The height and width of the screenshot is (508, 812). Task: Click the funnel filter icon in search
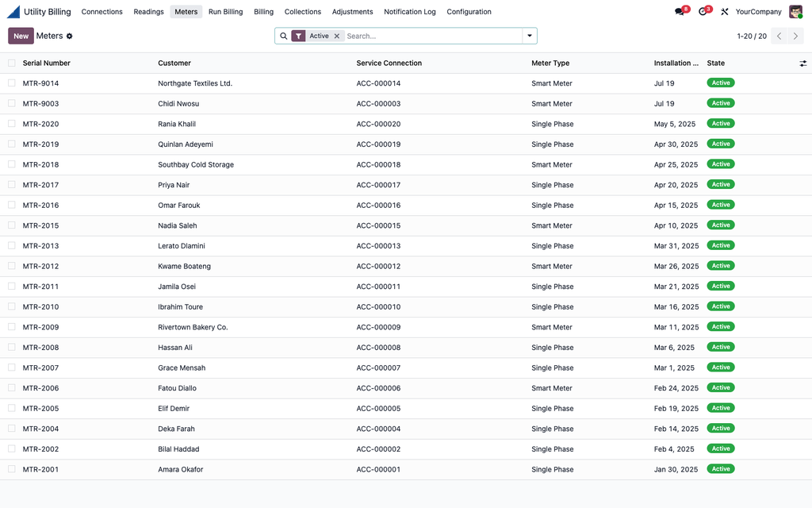pyautogui.click(x=298, y=36)
